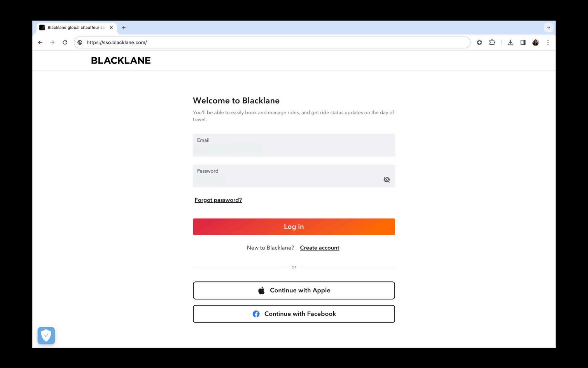Image resolution: width=588 pixels, height=368 pixels.
Task: Click the browser back arrow
Action: 40,42
